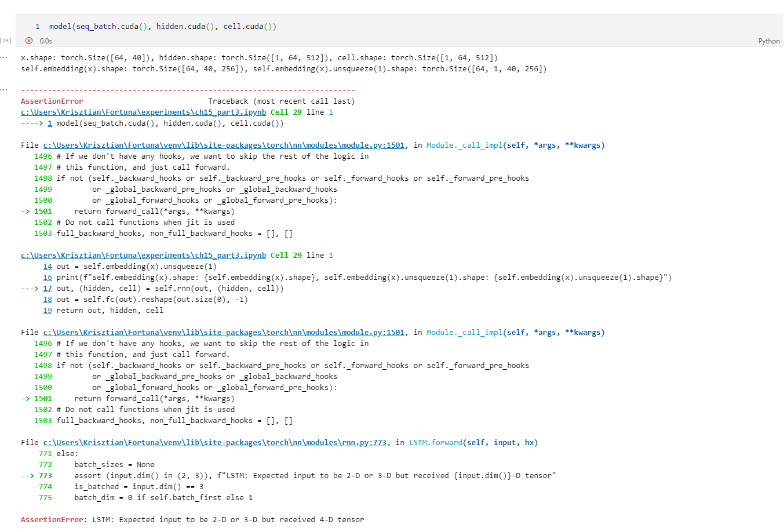Open the second module.py:1501 link
Image resolution: width=784 pixels, height=532 pixels.
click(226, 332)
